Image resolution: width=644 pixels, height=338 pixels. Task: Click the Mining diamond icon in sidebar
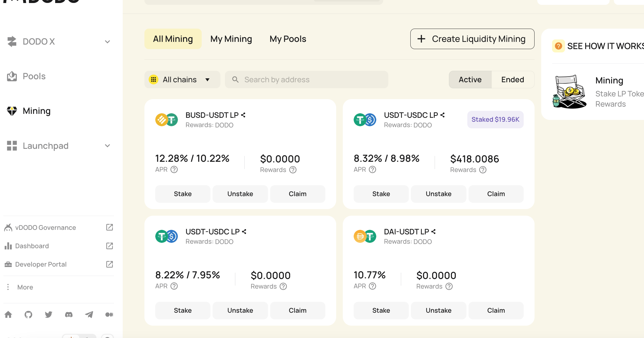point(12,111)
